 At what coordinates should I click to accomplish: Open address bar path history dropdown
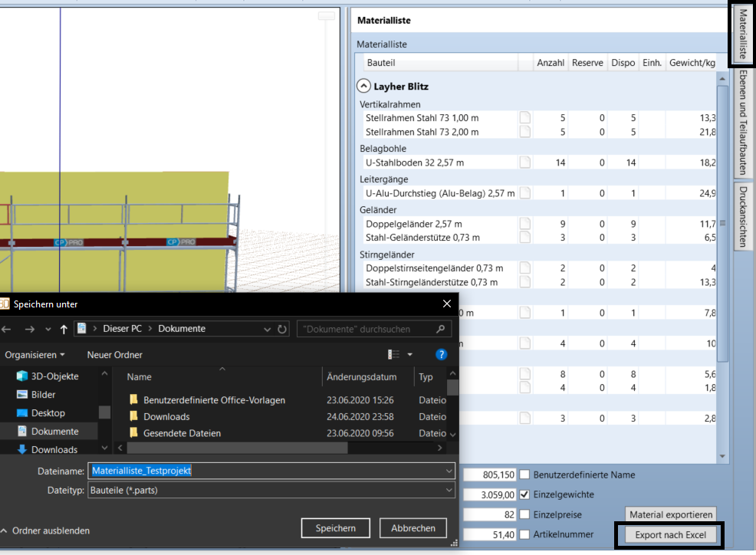point(267,330)
